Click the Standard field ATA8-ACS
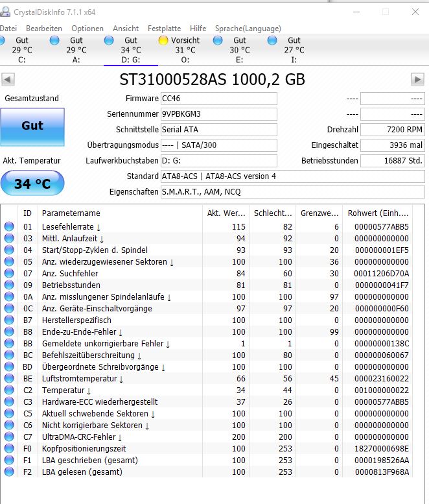429x504 pixels. tap(292, 176)
